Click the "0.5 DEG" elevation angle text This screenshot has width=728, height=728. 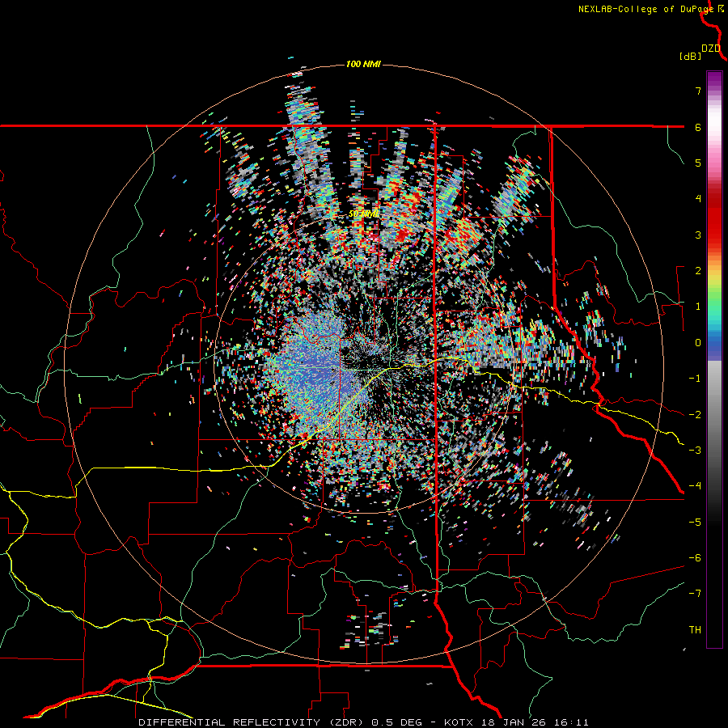[396, 722]
